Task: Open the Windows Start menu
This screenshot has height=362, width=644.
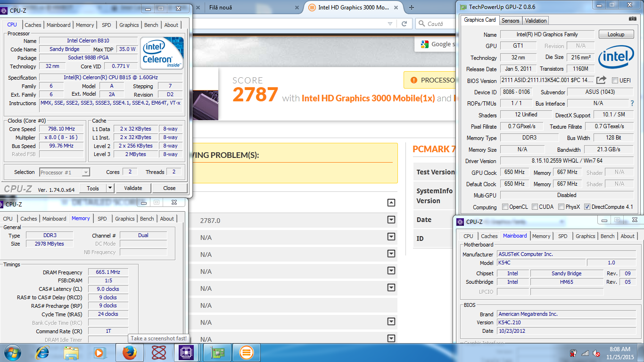Action: [x=12, y=353]
